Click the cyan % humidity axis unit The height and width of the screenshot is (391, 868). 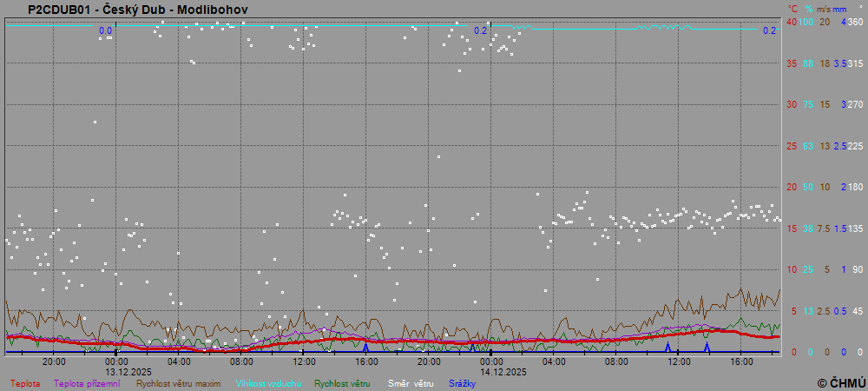point(808,9)
